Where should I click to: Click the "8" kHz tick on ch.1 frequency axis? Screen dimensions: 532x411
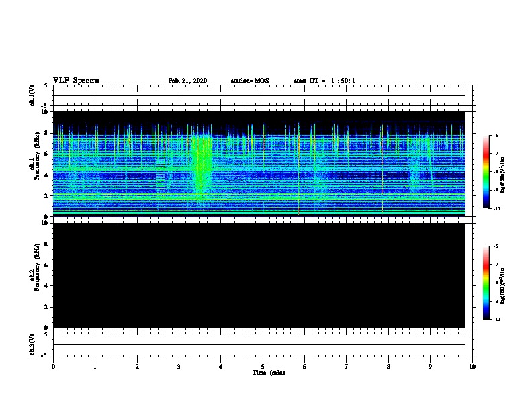tap(47, 133)
